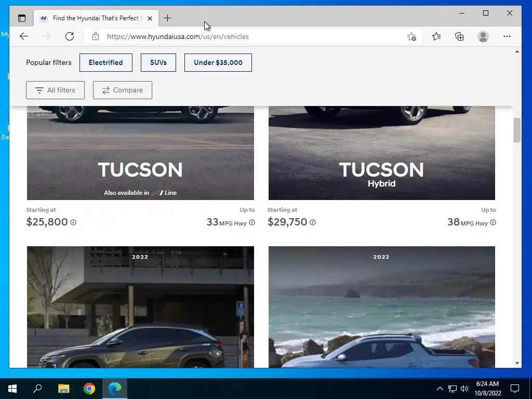Click the scrollbar up arrow
The height and width of the screenshot is (399, 532).
[517, 51]
